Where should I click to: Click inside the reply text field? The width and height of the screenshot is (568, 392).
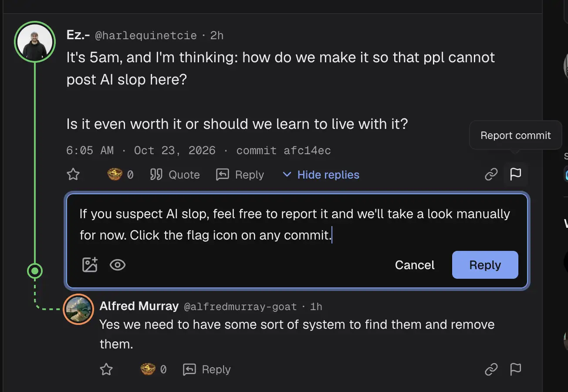click(296, 225)
